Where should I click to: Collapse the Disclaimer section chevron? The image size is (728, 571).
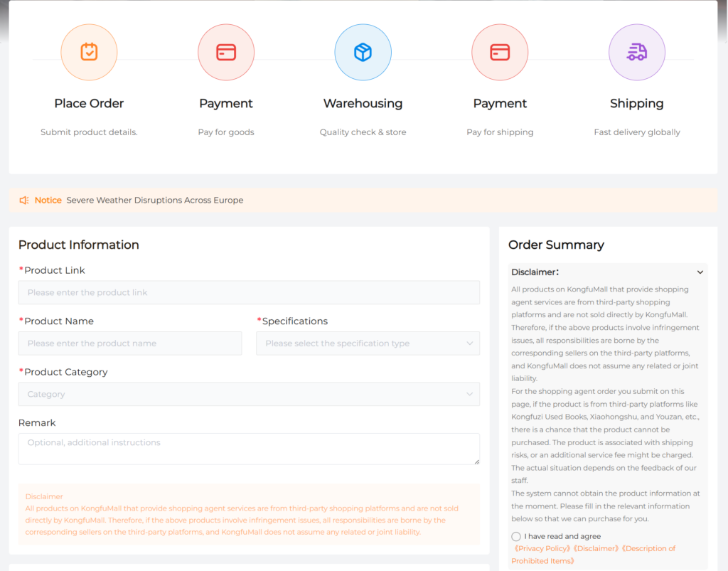click(x=700, y=272)
